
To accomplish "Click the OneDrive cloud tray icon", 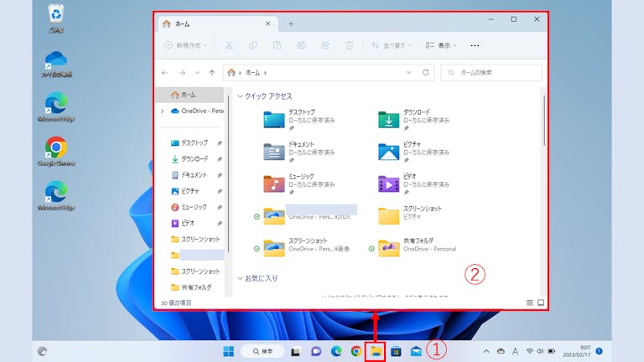I will (x=501, y=351).
